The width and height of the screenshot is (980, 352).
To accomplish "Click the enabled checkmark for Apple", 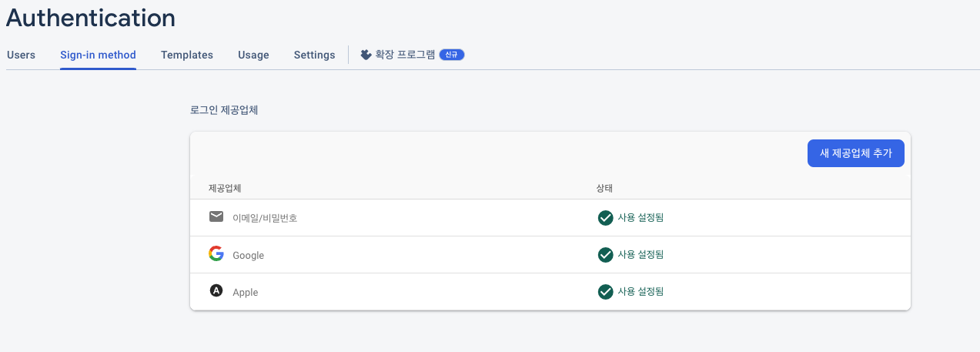I will tap(605, 292).
